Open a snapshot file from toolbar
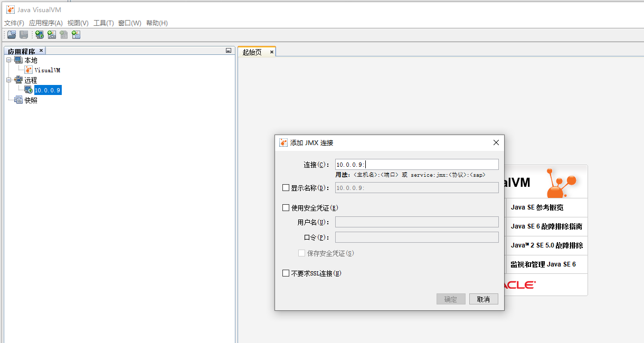Screen dimensions: 644x343 click(x=11, y=34)
